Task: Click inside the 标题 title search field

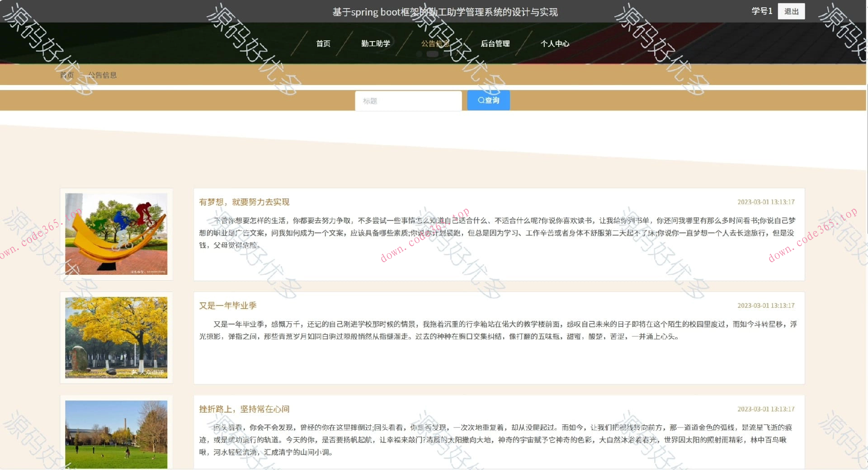Action: tap(408, 101)
